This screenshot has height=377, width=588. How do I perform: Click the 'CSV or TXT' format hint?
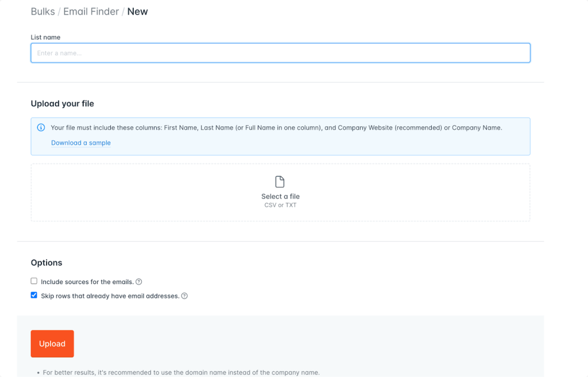[x=280, y=205]
